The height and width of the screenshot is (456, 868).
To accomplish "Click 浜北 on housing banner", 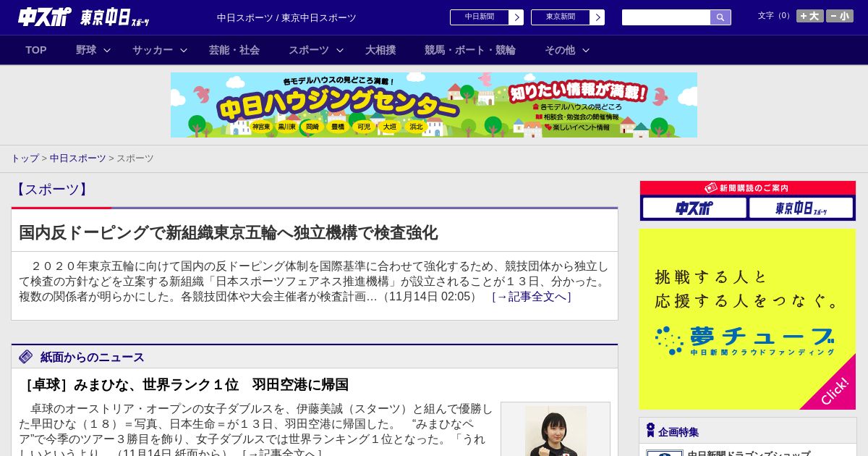I will tap(416, 127).
